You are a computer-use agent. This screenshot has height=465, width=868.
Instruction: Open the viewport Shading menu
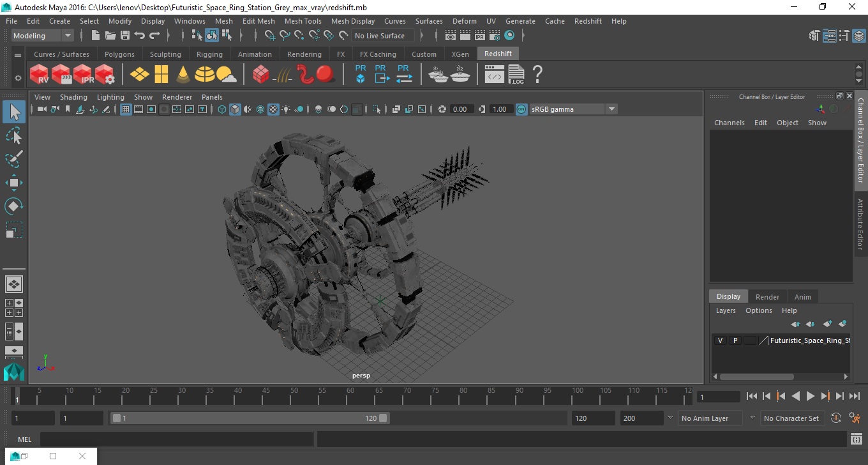pyautogui.click(x=73, y=97)
